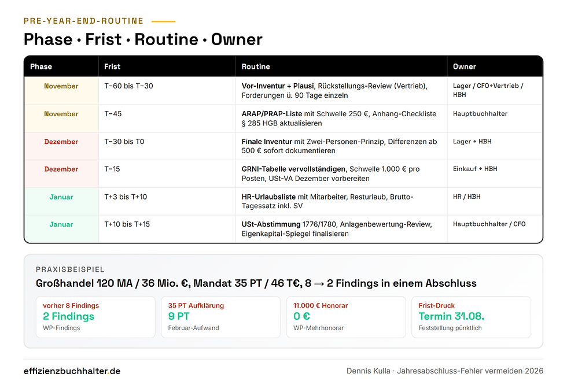Select the first November phase cell

click(61, 91)
